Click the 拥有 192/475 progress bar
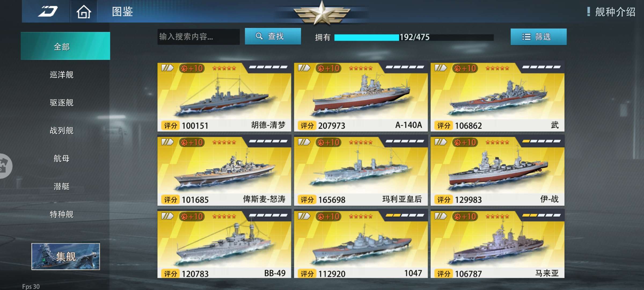 click(414, 37)
